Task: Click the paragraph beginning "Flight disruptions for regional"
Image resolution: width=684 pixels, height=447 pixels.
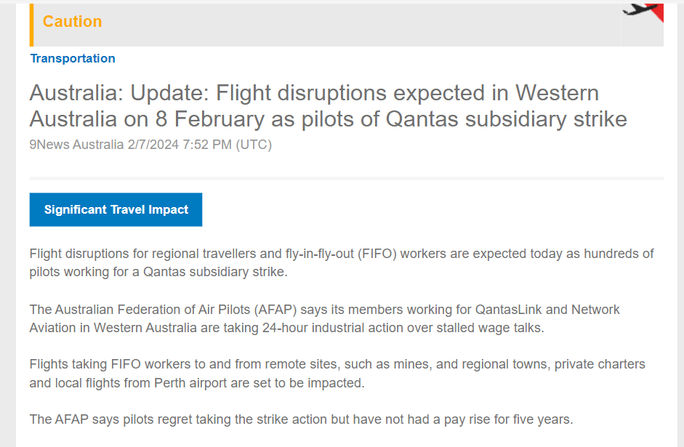Action: [341, 263]
